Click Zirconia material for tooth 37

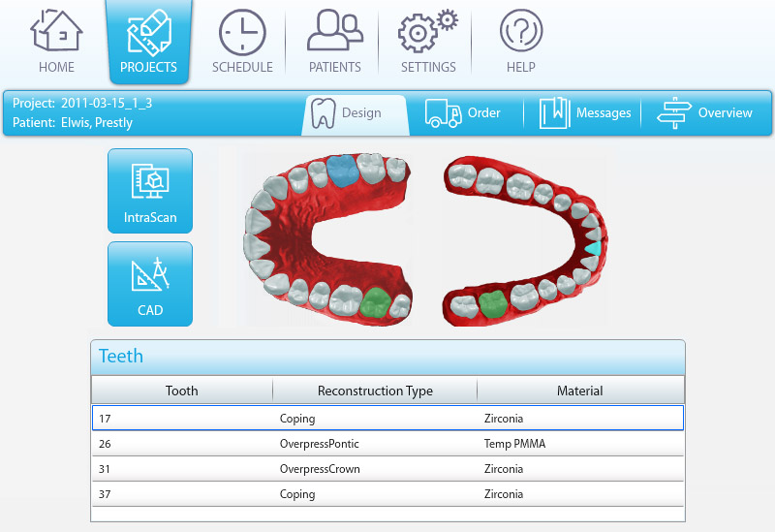click(x=503, y=494)
